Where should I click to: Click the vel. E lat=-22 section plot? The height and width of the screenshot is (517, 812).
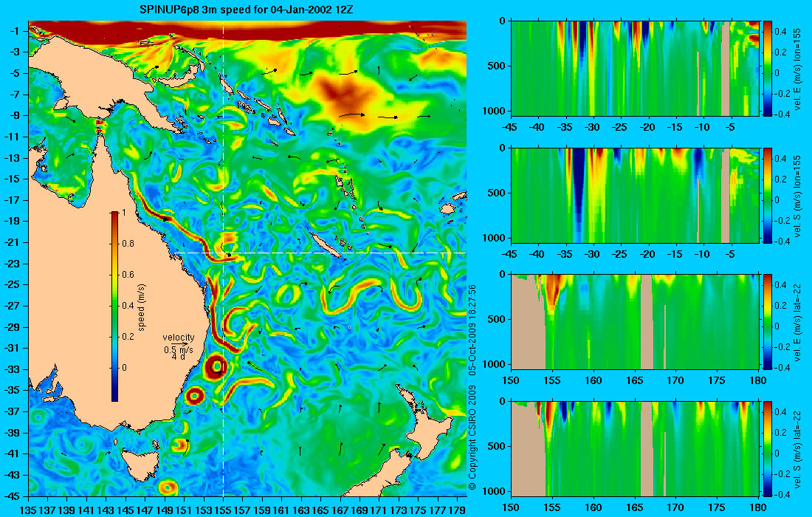click(635, 322)
